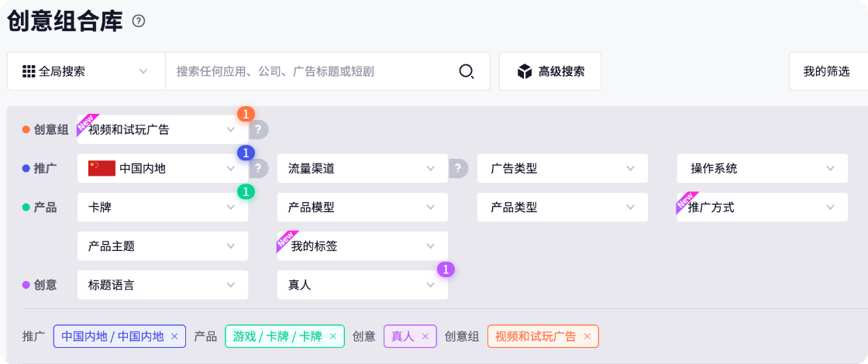The image size is (868, 364).
Task: Click question mark next to 视频和试玩广告
Action: pyautogui.click(x=258, y=130)
